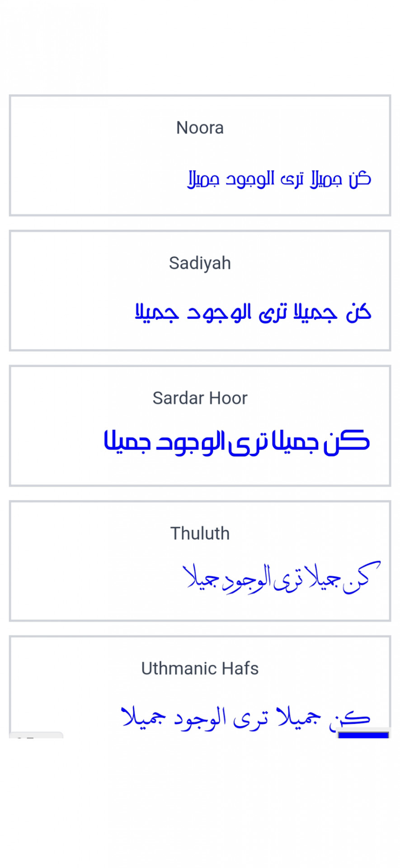Open the blue color swatch
The image size is (400, 868).
363,735
